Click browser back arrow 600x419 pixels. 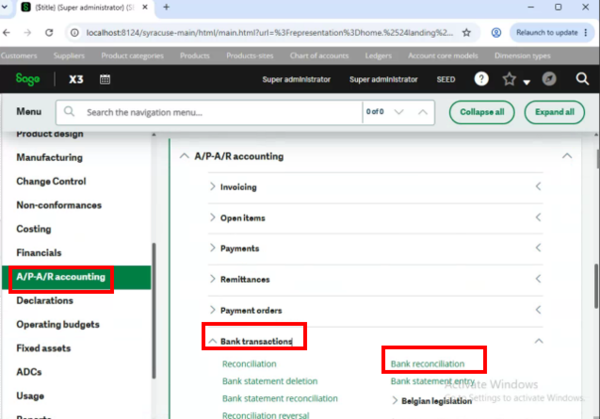(7, 33)
